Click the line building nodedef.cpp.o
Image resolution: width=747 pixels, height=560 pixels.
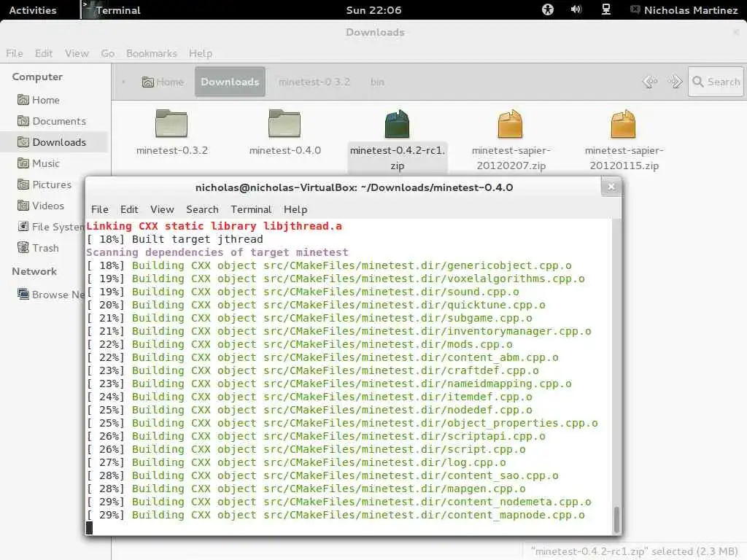[309, 410]
